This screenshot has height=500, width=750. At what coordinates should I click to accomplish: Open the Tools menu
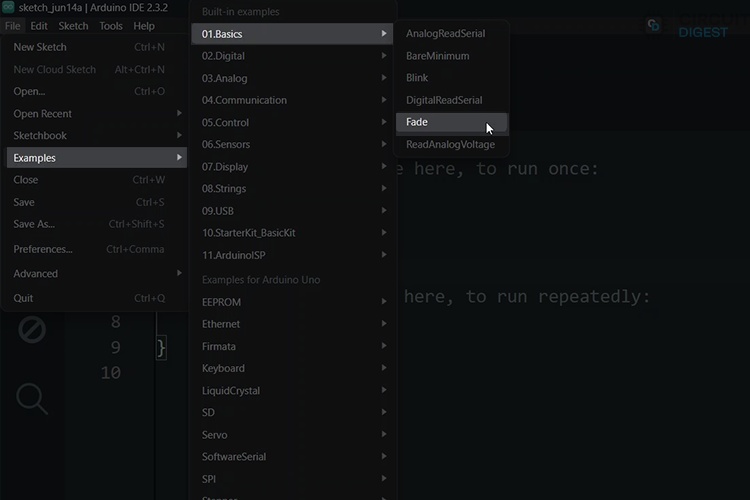coord(111,26)
